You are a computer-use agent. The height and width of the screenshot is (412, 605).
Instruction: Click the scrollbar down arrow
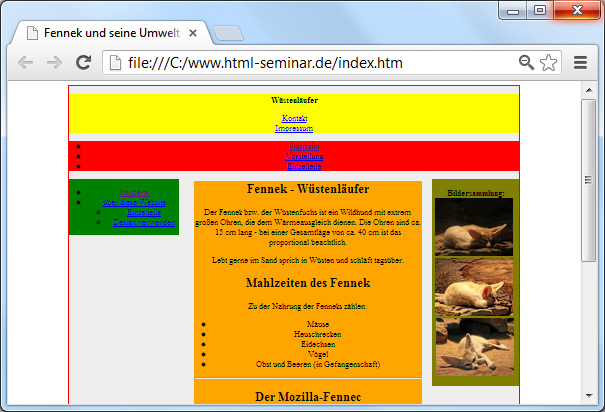point(589,396)
